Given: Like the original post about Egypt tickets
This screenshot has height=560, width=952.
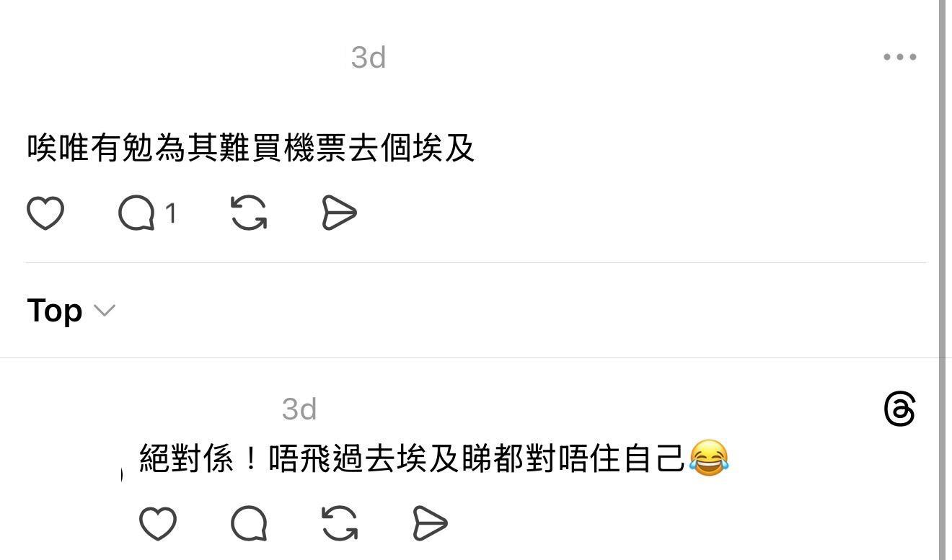Looking at the screenshot, I should 45,213.
